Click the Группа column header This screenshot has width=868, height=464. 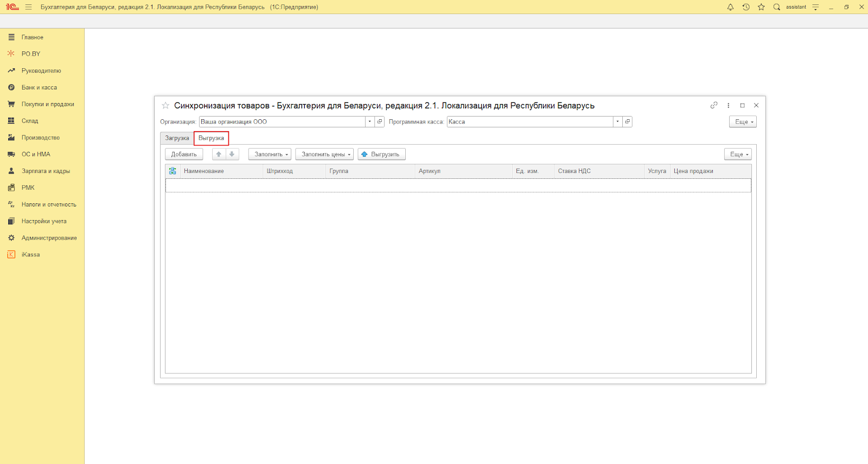pos(371,171)
